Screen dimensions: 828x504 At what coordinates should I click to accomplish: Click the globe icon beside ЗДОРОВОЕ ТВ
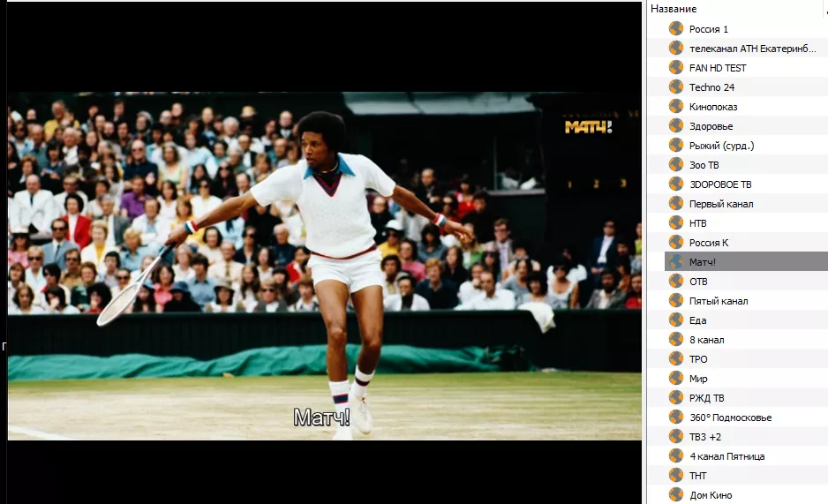pyautogui.click(x=676, y=184)
